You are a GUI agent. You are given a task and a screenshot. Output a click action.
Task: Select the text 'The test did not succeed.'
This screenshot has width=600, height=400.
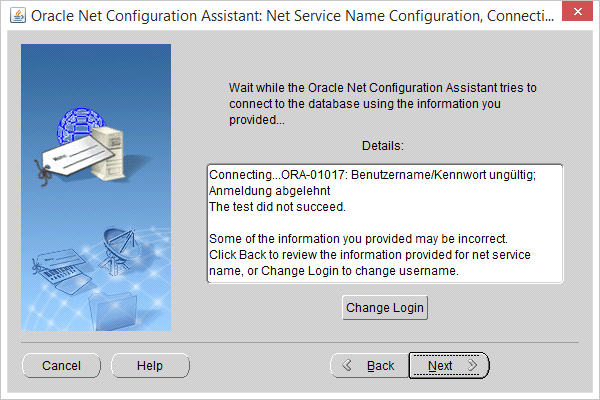pos(277,207)
